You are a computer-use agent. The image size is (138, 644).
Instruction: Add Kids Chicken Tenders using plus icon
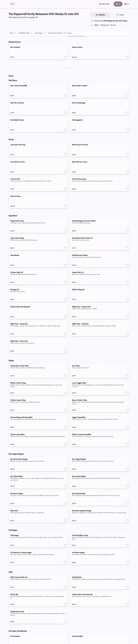[126, 95]
